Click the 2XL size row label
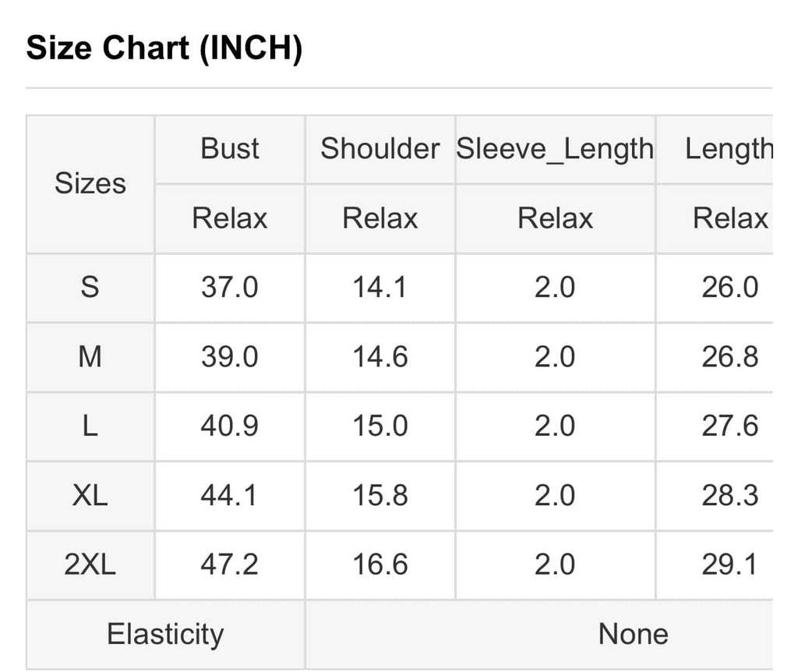This screenshot has width=798, height=672. tap(90, 564)
